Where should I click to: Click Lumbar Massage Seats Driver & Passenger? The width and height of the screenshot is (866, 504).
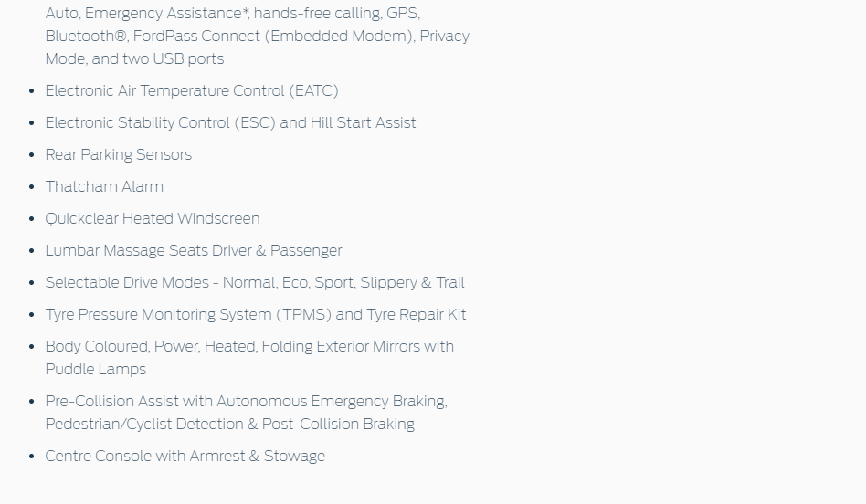click(x=194, y=250)
